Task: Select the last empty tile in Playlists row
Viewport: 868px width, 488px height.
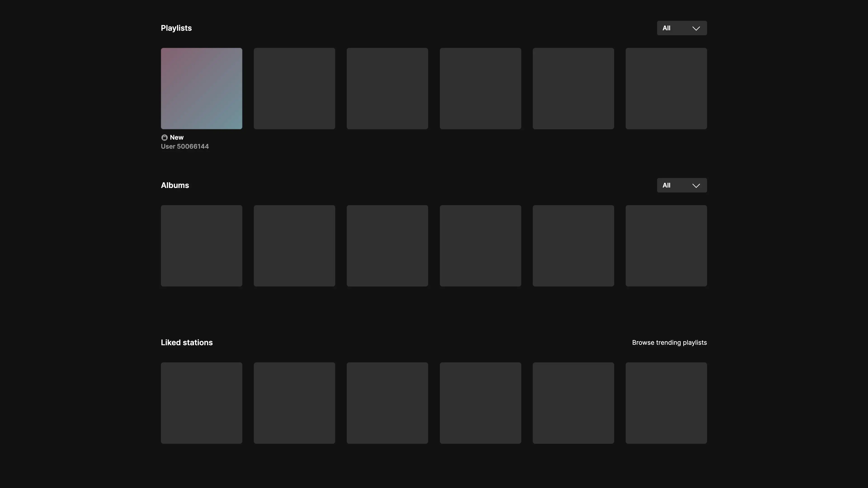Action: 666,89
